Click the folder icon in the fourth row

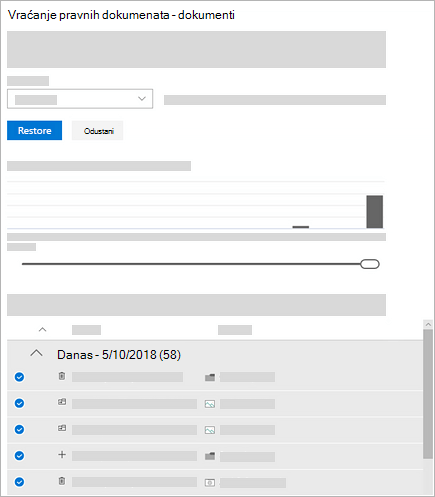210,456
